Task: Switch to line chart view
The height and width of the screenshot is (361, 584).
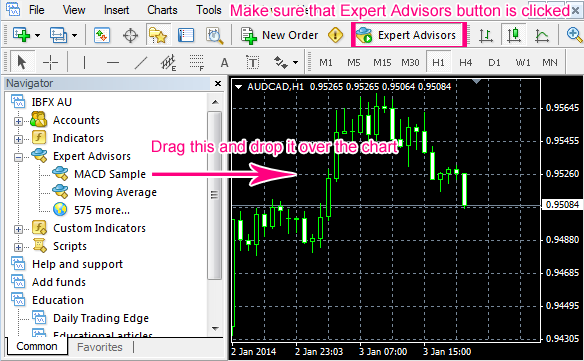Action: 542,35
